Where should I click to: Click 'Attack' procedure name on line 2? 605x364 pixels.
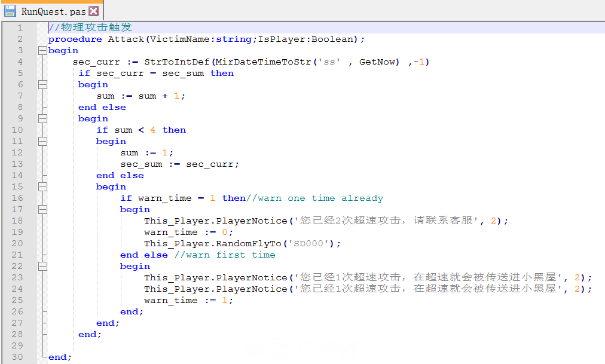(126, 39)
